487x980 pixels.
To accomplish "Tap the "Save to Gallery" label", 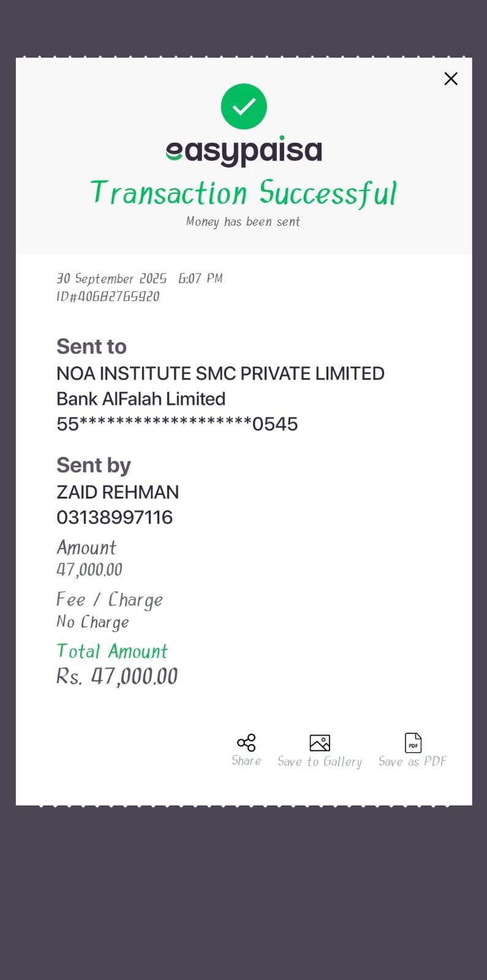I will click(320, 761).
